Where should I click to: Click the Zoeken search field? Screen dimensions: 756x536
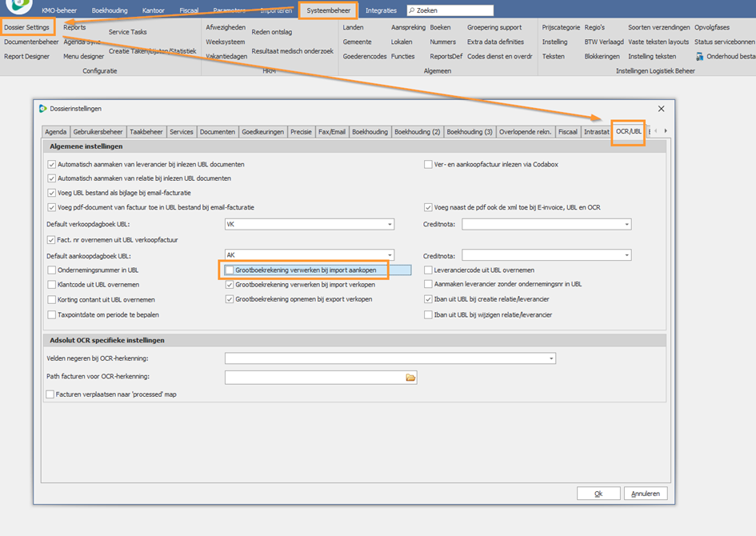coord(452,11)
